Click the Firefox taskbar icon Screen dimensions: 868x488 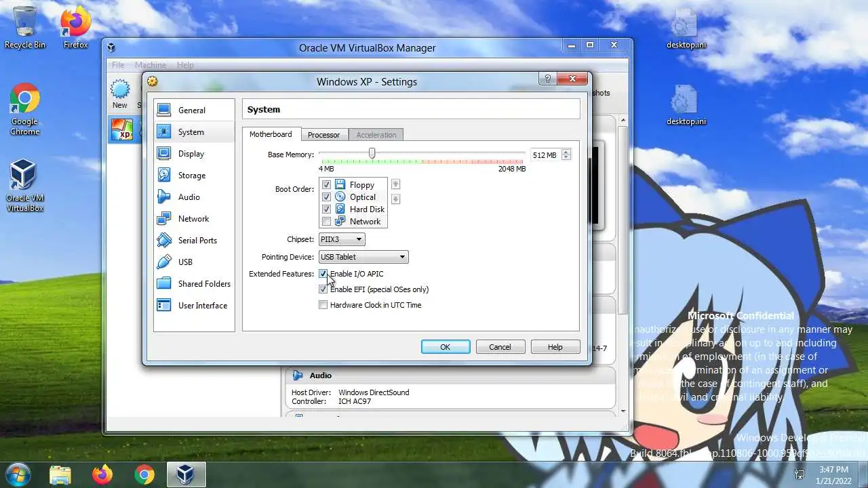(x=102, y=474)
